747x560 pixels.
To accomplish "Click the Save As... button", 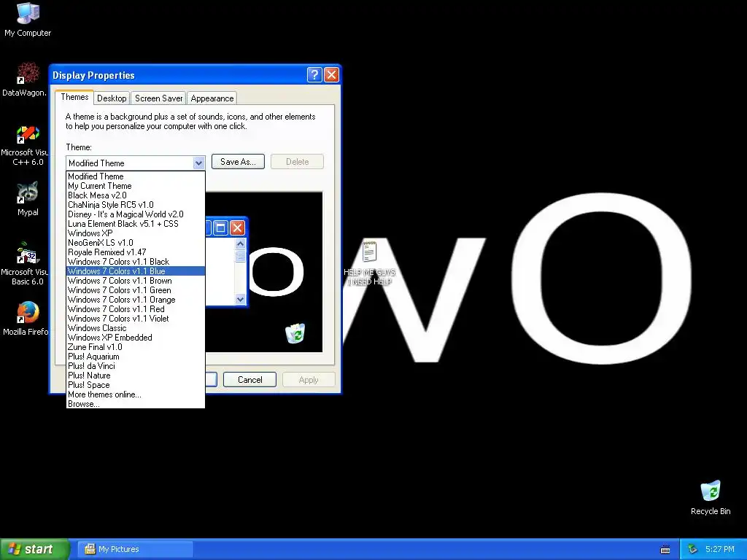I will pos(238,161).
